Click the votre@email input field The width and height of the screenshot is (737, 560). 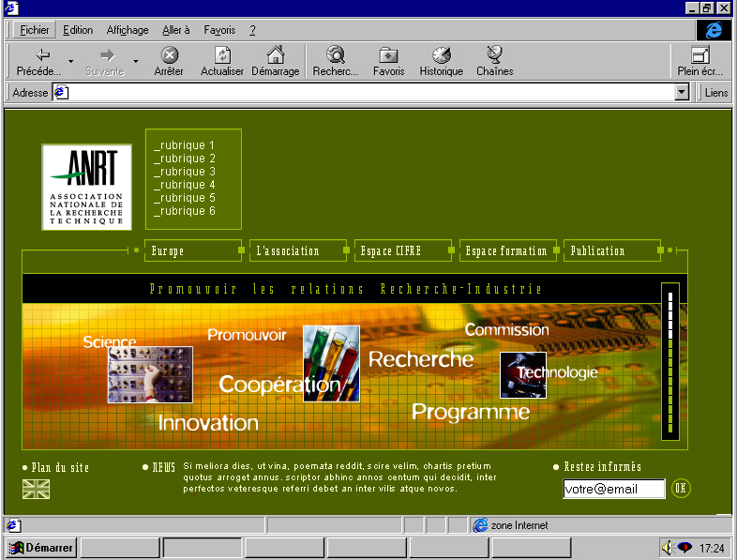tap(613, 489)
